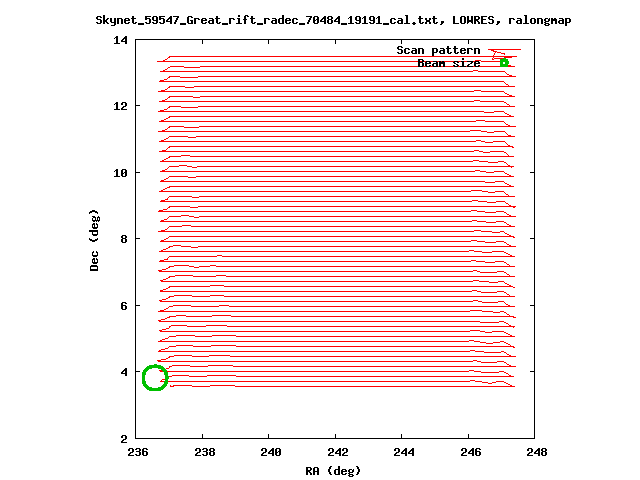640x480 pixels.
Task: Click the 'Dec (deg)' y-axis label
Action: pos(94,240)
